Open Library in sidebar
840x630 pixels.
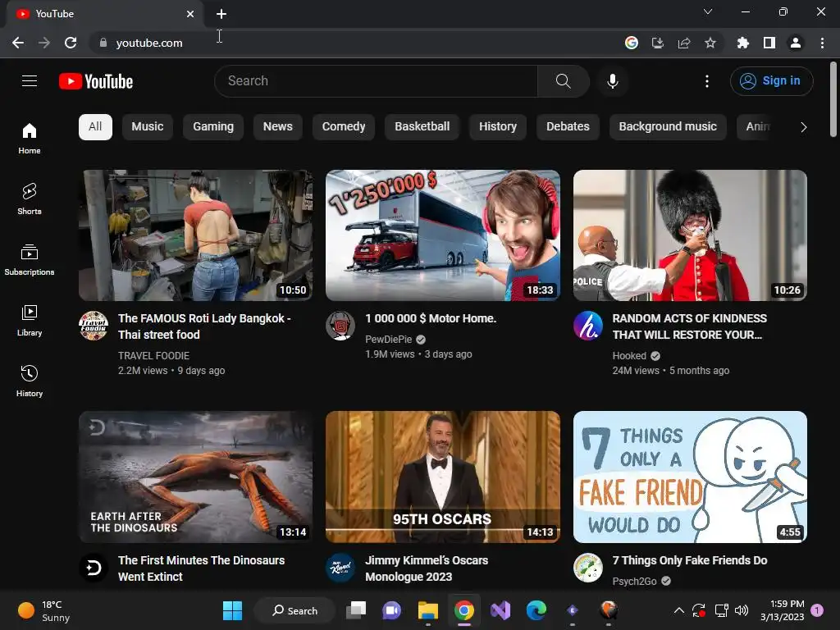(30, 321)
